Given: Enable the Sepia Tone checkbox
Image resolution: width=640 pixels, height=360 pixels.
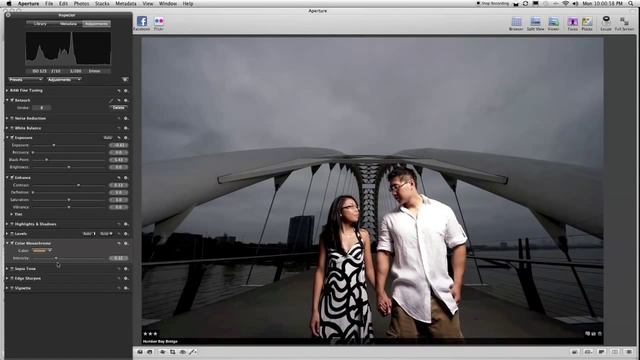Looking at the screenshot, I should [12, 269].
